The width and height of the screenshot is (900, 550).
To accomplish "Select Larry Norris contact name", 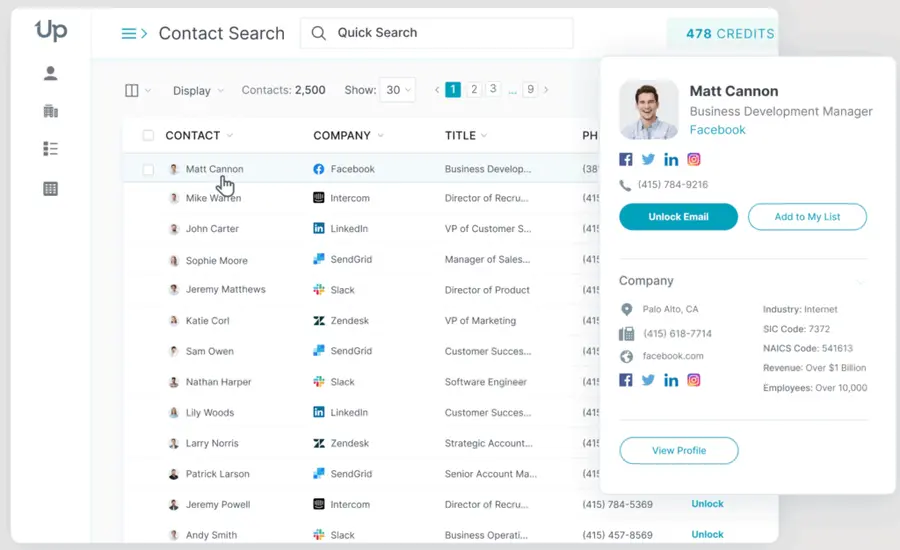I will [x=212, y=443].
